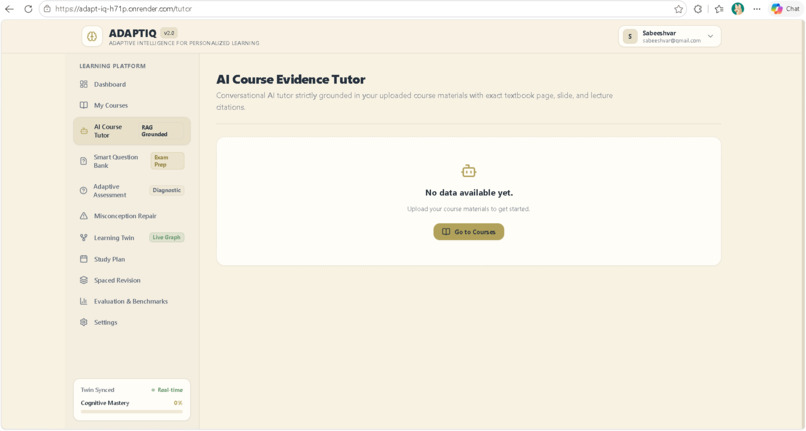Screen dimensions: 806x431
Task: Click the Go to Courses button
Action: tap(468, 232)
